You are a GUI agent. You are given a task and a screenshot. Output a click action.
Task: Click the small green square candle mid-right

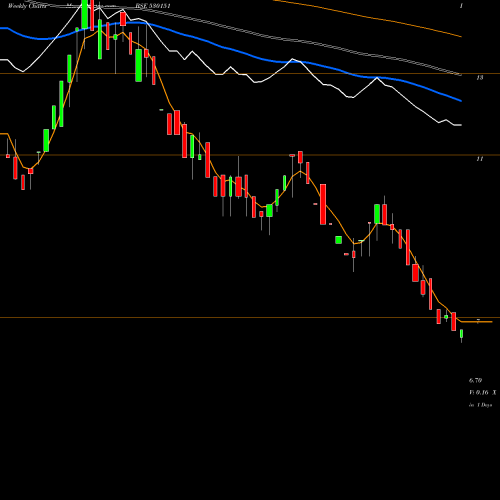[x=339, y=240]
